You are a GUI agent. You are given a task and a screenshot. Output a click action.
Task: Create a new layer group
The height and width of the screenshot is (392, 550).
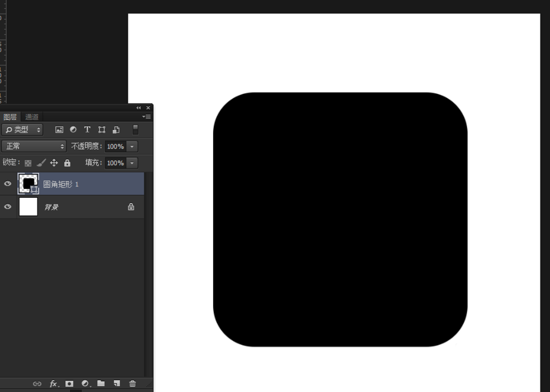pyautogui.click(x=101, y=384)
